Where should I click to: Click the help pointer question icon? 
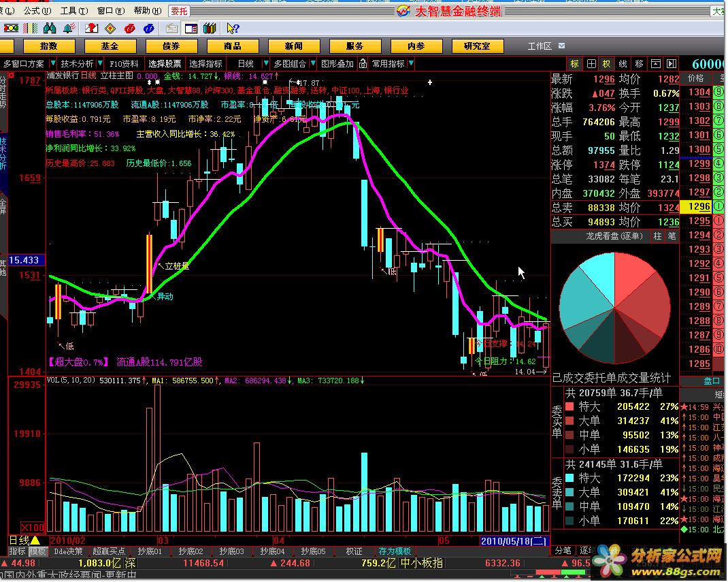pos(233,29)
